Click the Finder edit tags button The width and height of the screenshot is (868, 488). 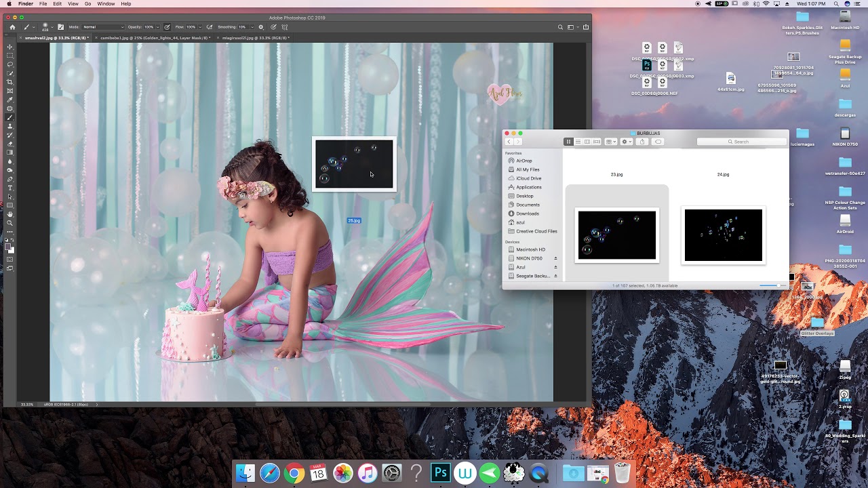click(658, 142)
